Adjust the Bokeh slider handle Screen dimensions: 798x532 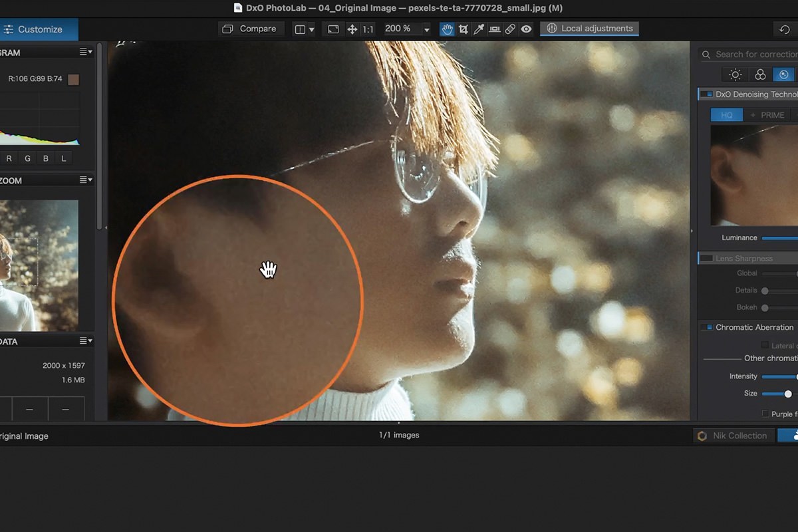click(x=765, y=308)
